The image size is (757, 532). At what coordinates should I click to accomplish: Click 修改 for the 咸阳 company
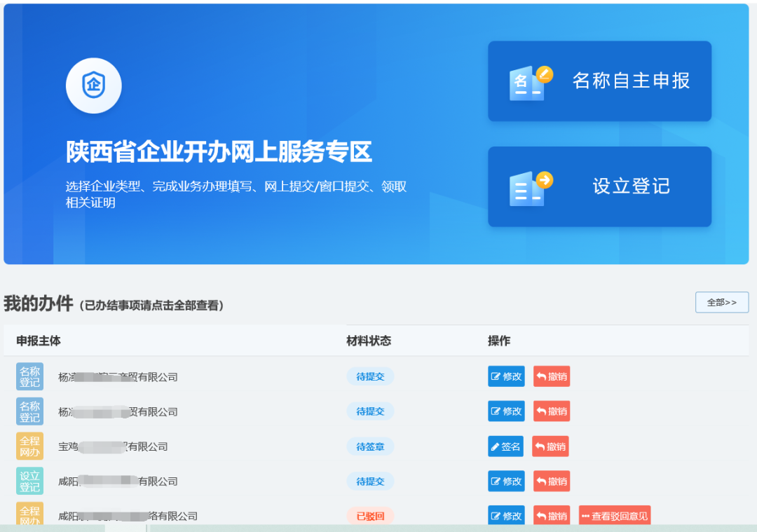click(x=506, y=481)
